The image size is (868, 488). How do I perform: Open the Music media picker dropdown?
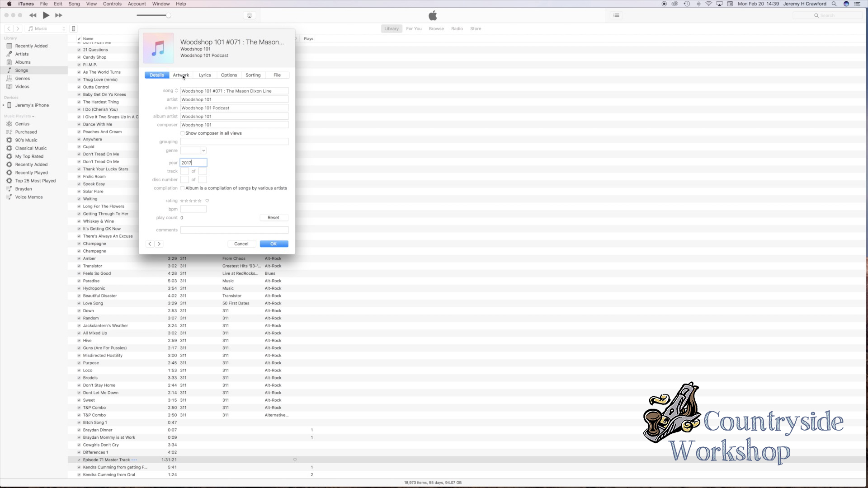pyautogui.click(x=47, y=28)
